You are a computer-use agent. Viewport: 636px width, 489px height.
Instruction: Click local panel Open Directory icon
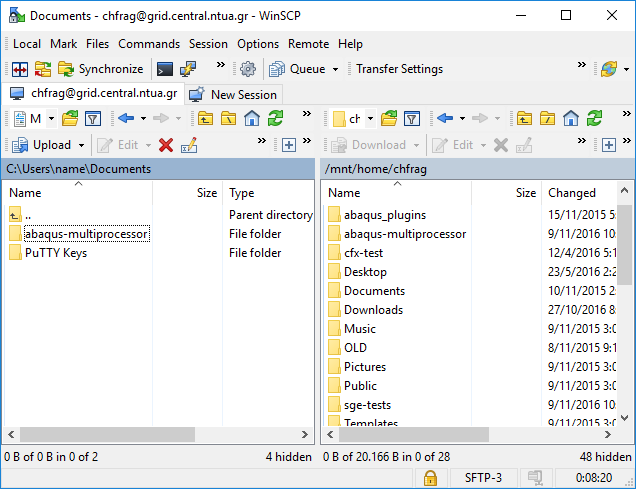pyautogui.click(x=70, y=119)
